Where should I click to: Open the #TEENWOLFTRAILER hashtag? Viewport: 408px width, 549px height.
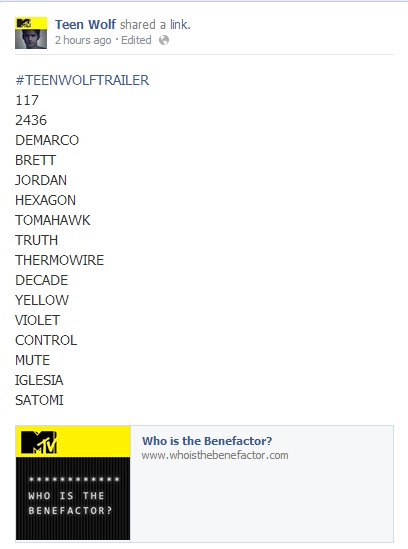[82, 80]
